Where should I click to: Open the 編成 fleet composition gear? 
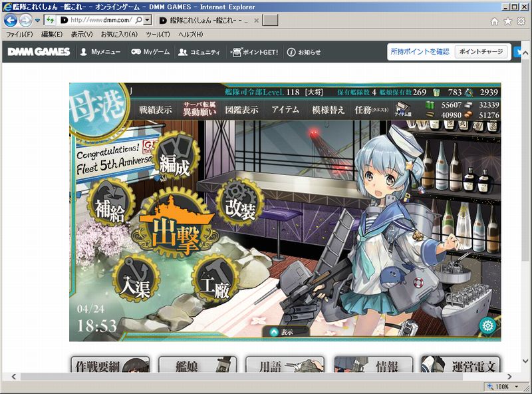point(175,156)
